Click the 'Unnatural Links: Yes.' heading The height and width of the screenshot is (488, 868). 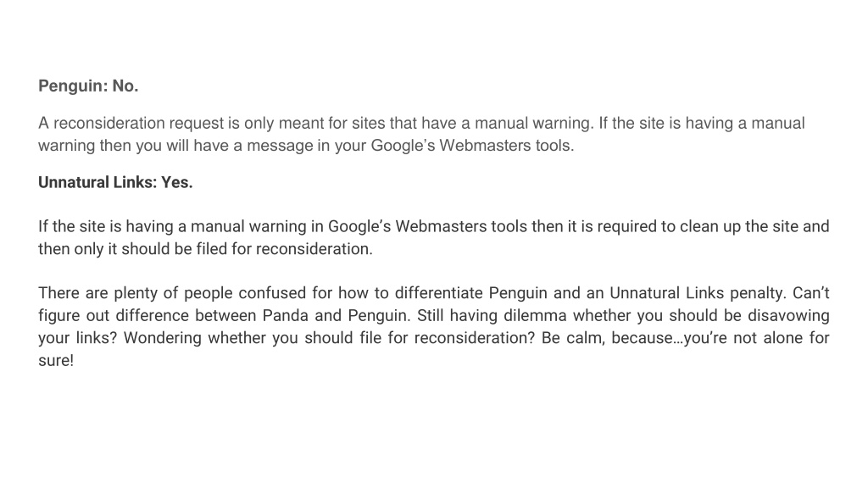[115, 182]
